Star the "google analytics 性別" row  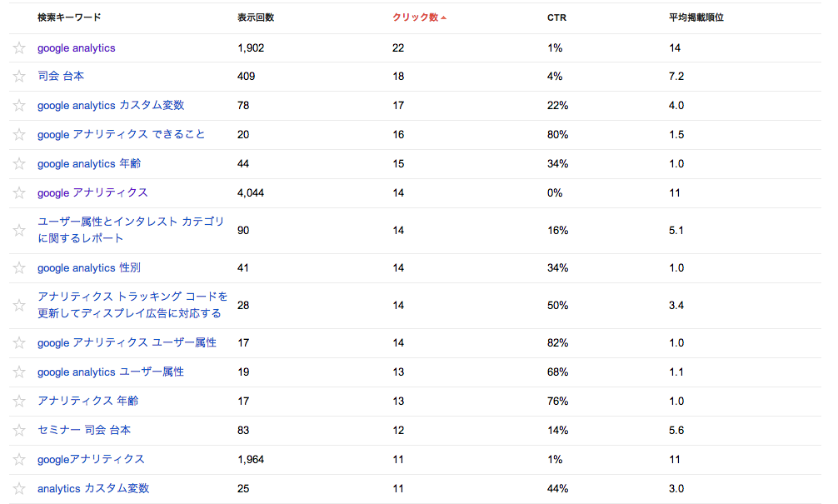tap(19, 267)
